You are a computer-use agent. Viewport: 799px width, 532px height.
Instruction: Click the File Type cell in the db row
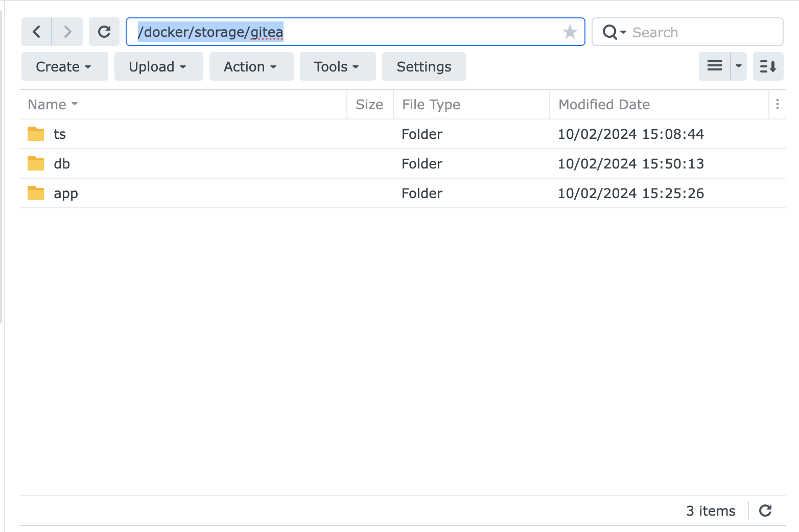click(422, 163)
